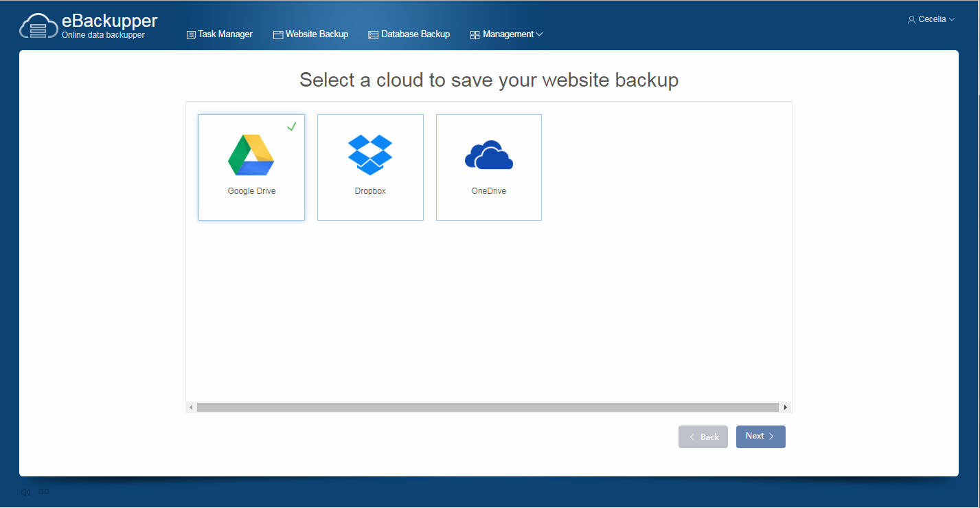Click the OneDrive label text

pyautogui.click(x=489, y=191)
